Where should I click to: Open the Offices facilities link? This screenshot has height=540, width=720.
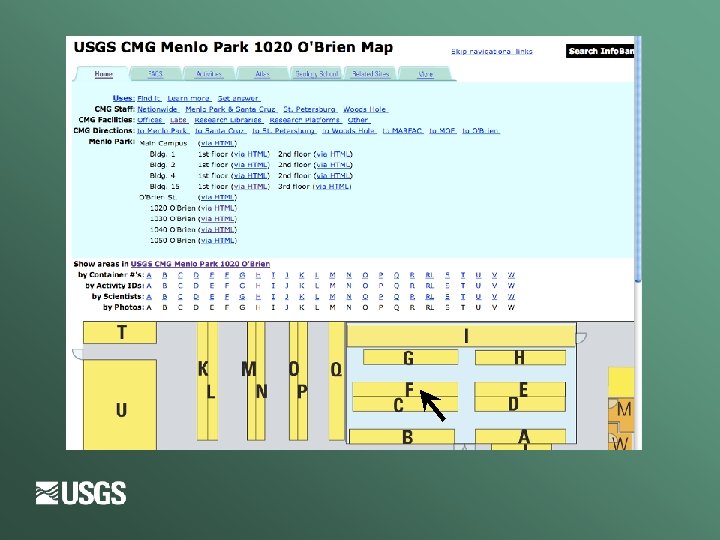click(150, 120)
